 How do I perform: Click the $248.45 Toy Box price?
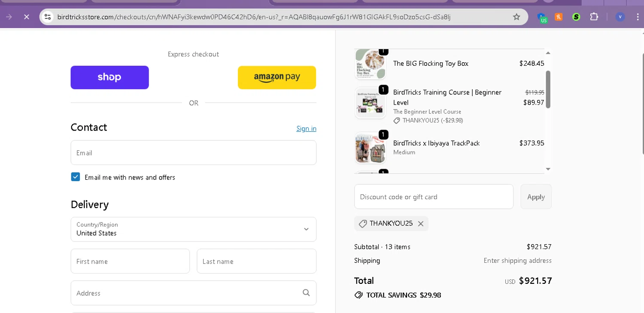pos(532,63)
